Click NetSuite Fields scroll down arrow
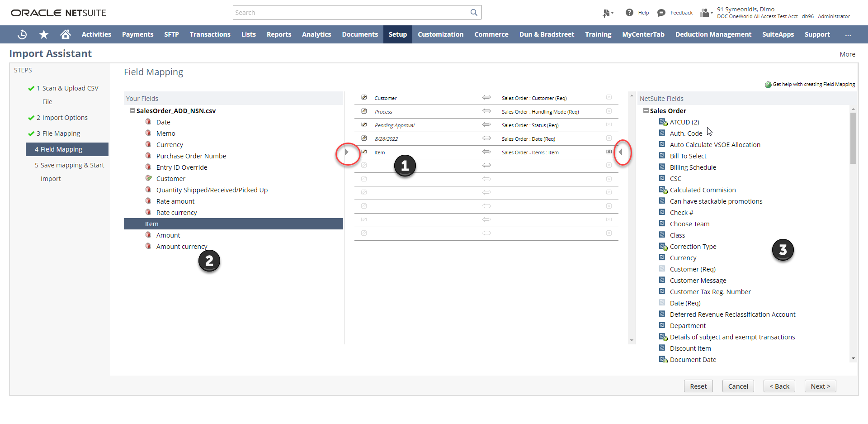Viewport: 868px width, 424px height. click(x=853, y=358)
